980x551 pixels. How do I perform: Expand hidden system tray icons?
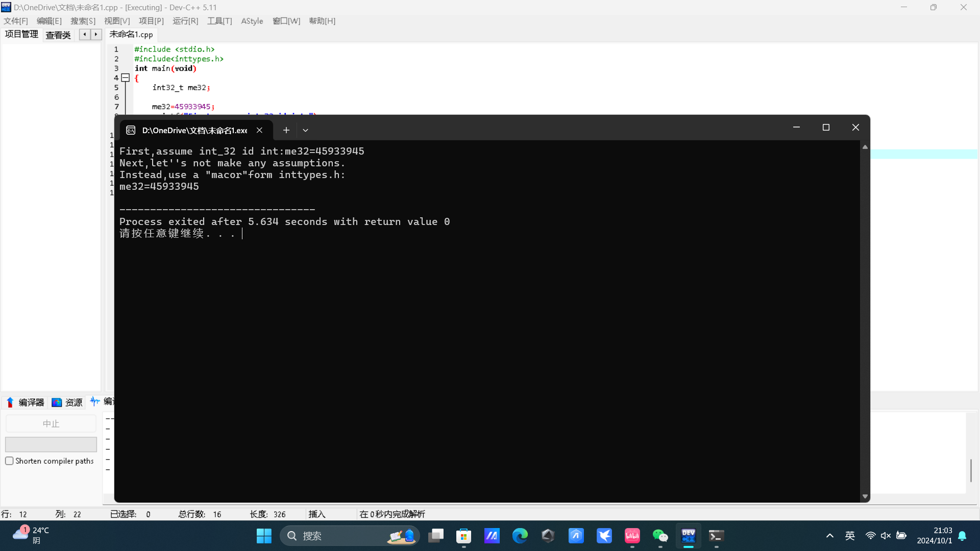pyautogui.click(x=829, y=536)
